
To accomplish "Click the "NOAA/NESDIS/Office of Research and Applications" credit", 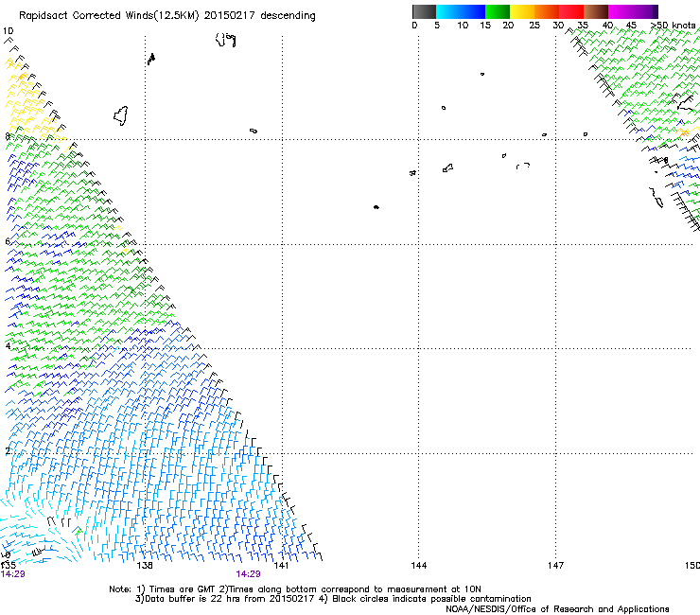I will (557, 608).
